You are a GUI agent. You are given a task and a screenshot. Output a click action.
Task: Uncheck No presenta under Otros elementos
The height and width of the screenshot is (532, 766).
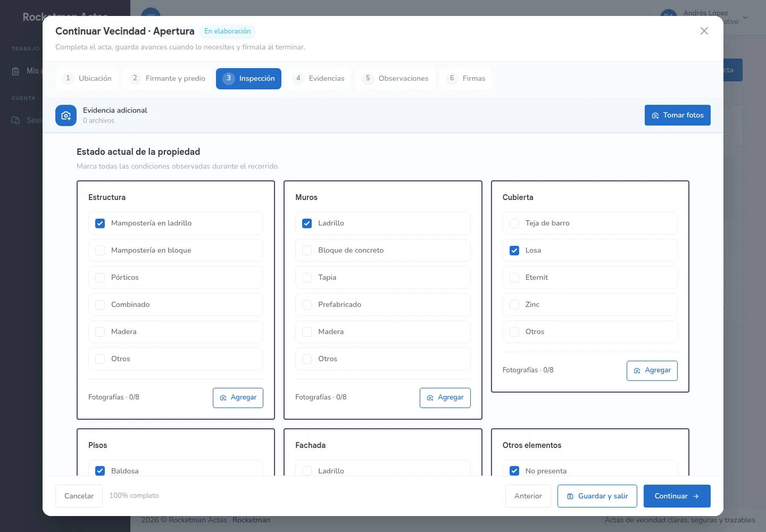coord(514,471)
